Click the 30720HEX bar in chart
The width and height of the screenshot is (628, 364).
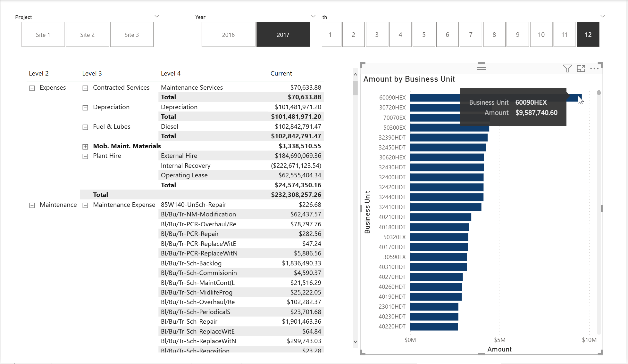pyautogui.click(x=434, y=108)
